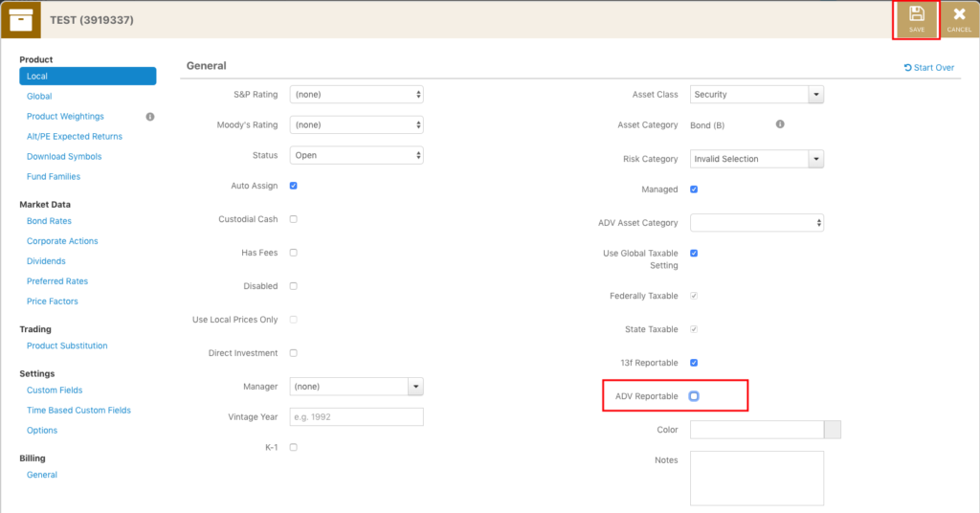980x513 pixels.
Task: Enable the Custodial Cash checkbox
Action: pos(293,219)
